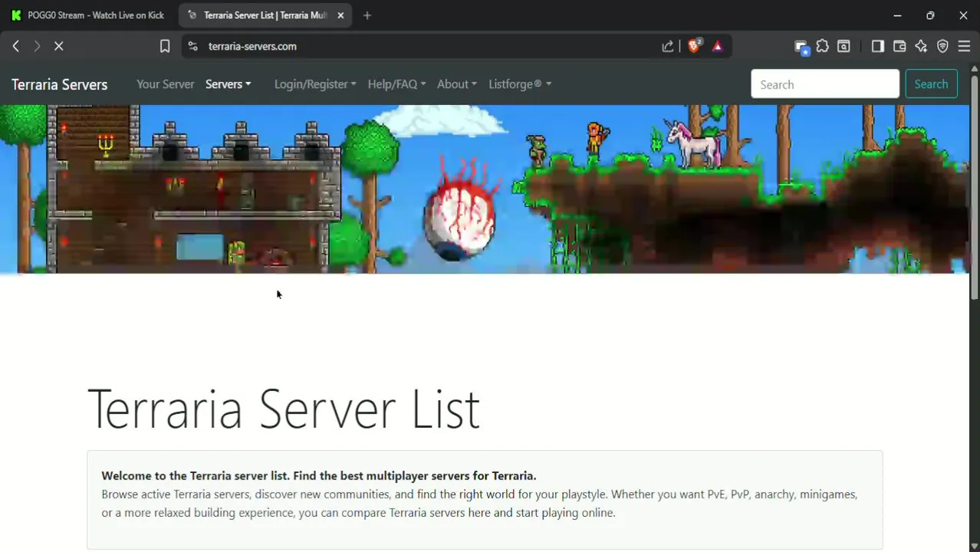
Task: Expand the Help/FAQ dropdown
Action: (x=396, y=84)
